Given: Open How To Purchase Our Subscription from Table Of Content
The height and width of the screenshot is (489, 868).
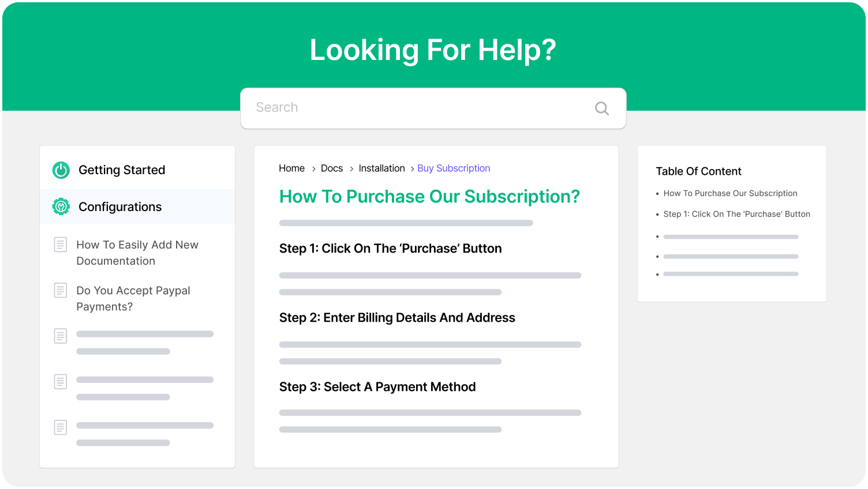Looking at the screenshot, I should tap(730, 193).
